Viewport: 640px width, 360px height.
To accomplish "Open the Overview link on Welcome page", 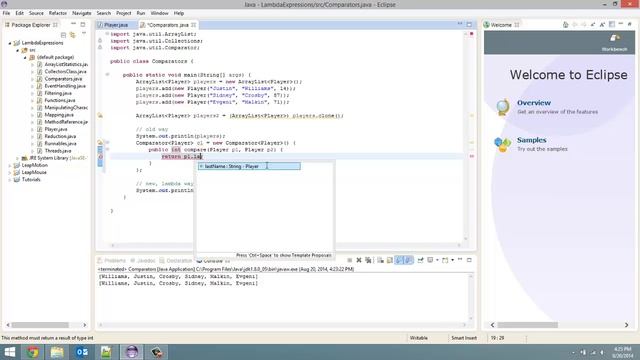I will click(x=534, y=103).
